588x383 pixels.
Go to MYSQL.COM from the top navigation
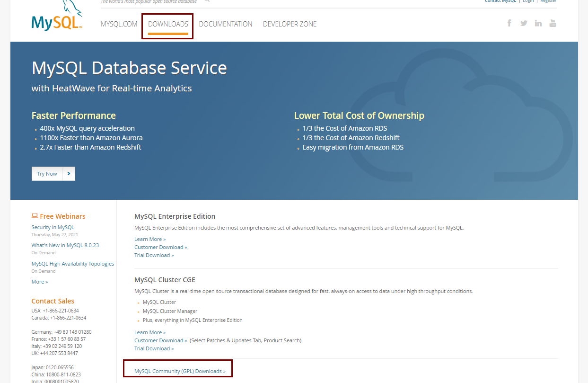119,24
